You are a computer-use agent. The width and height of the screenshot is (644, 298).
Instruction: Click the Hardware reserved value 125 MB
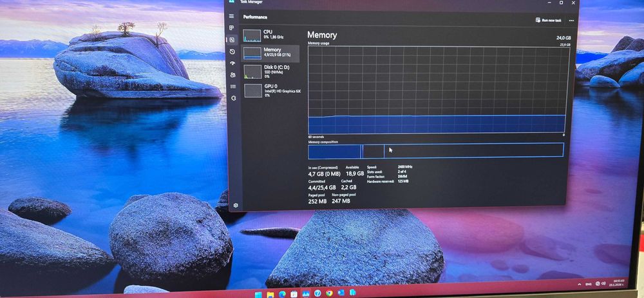[403, 181]
